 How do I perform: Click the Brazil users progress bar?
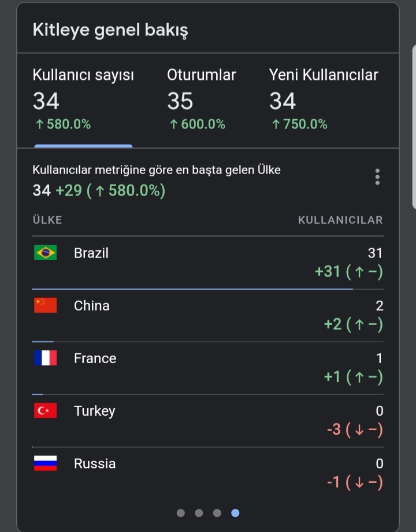[x=192, y=289]
